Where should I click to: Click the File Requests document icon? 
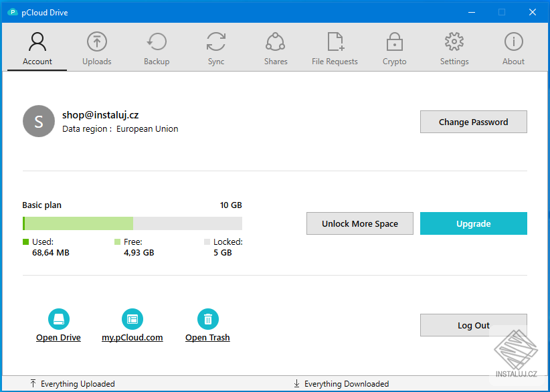tap(336, 41)
